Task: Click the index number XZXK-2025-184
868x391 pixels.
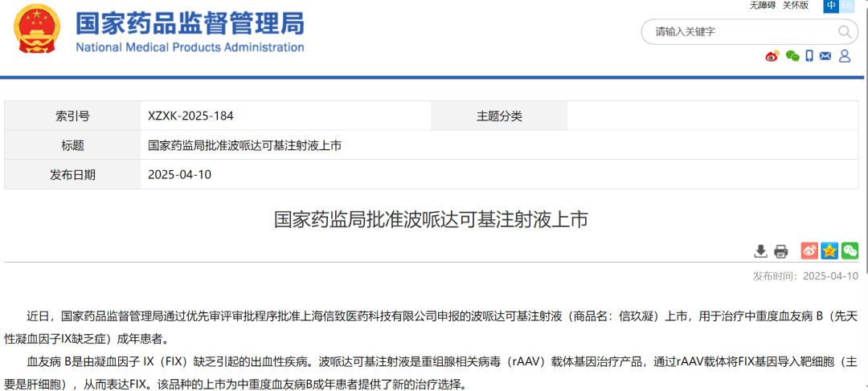Action: 190,116
